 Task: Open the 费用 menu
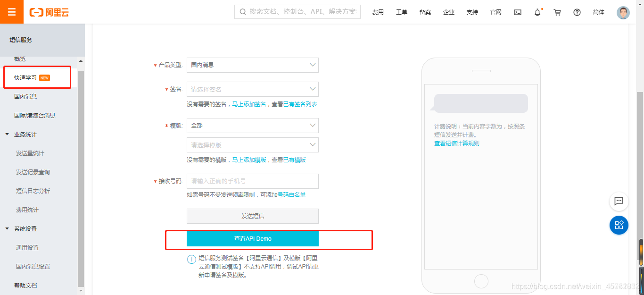(x=378, y=12)
